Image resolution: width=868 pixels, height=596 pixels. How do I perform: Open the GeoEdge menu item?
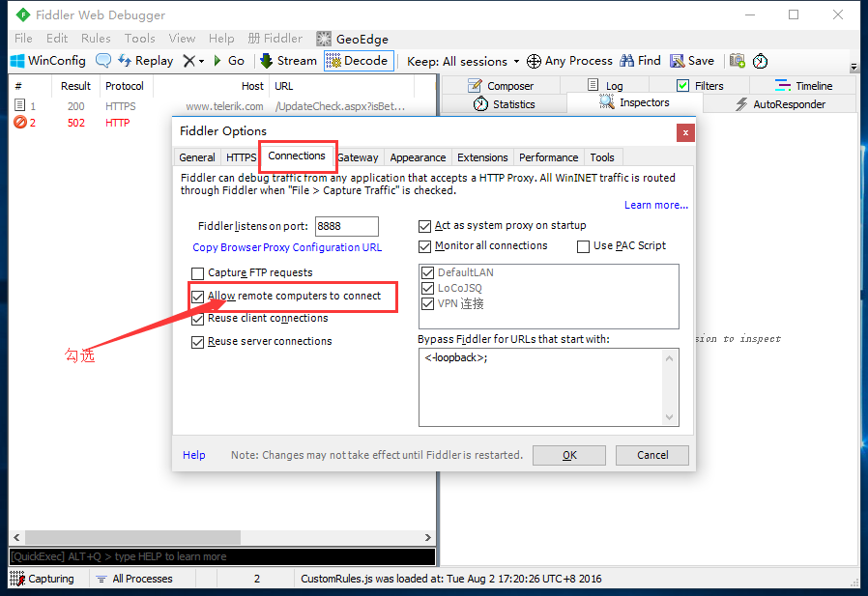click(353, 39)
